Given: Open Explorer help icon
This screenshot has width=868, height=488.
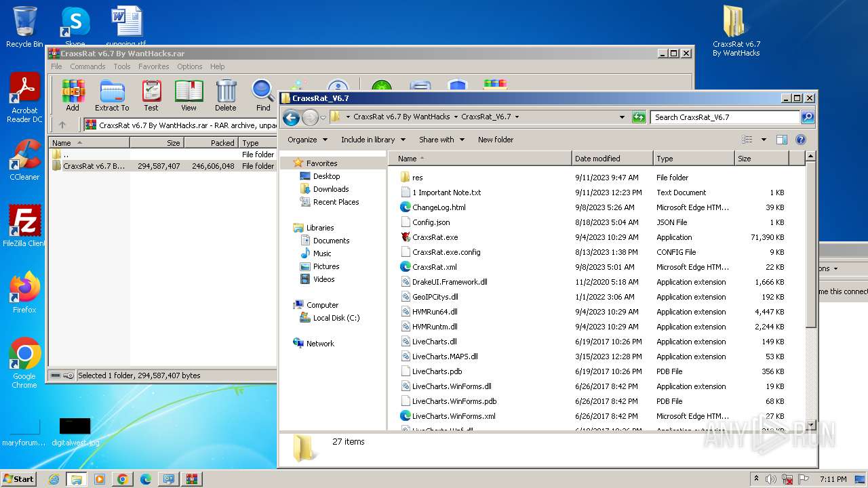Looking at the screenshot, I should point(800,140).
